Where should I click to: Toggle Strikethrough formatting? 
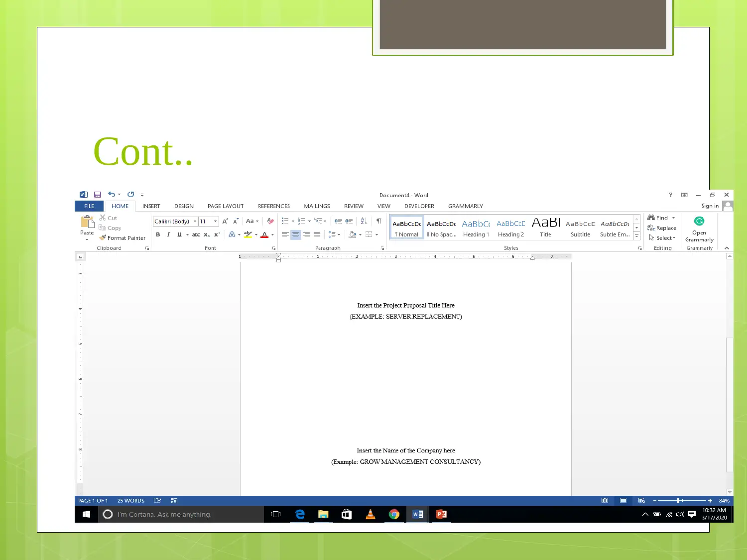coord(196,234)
